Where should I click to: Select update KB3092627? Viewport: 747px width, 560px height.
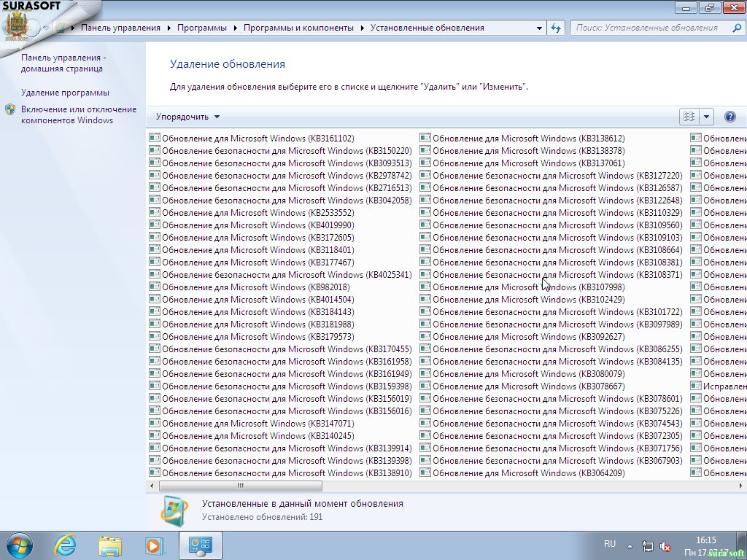522,336
